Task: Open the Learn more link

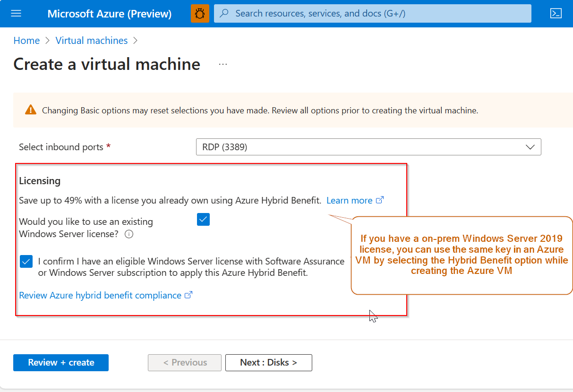Action: point(355,201)
